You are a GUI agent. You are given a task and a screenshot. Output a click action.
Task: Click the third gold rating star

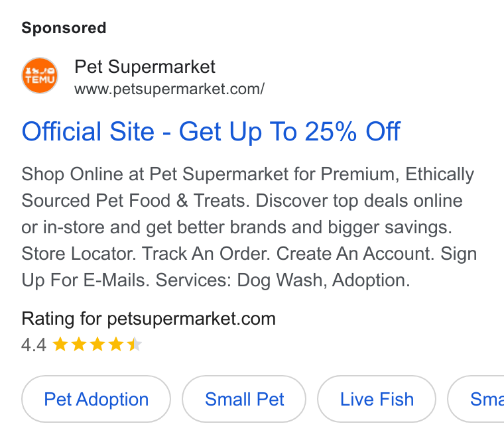point(97,344)
